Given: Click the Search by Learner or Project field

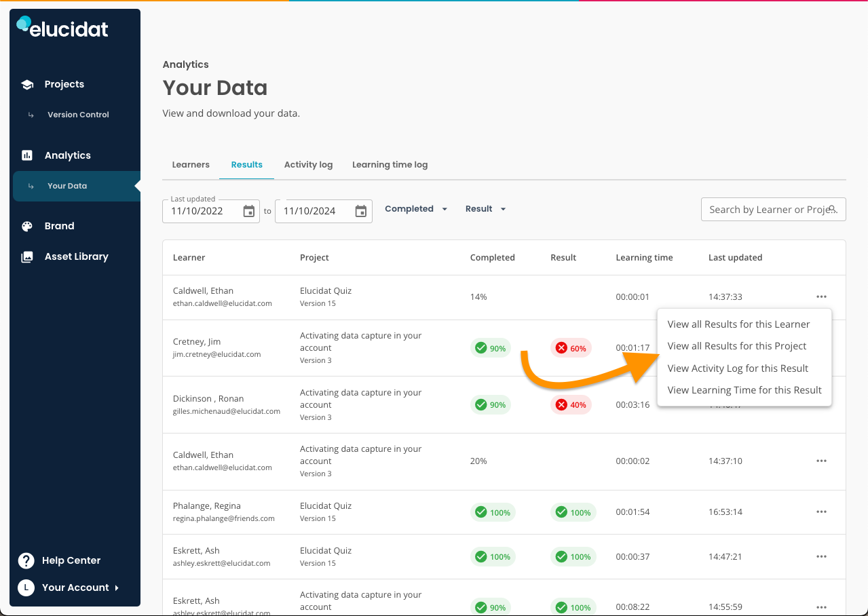Looking at the screenshot, I should [773, 210].
